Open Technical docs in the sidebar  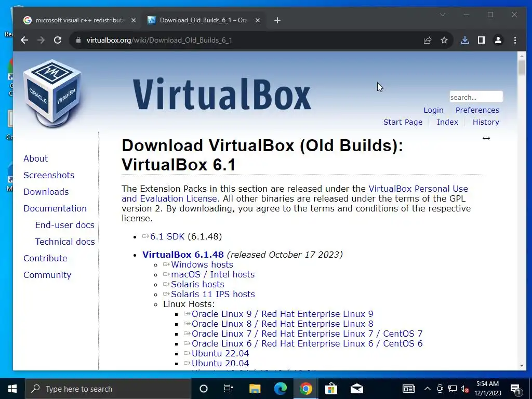point(65,242)
